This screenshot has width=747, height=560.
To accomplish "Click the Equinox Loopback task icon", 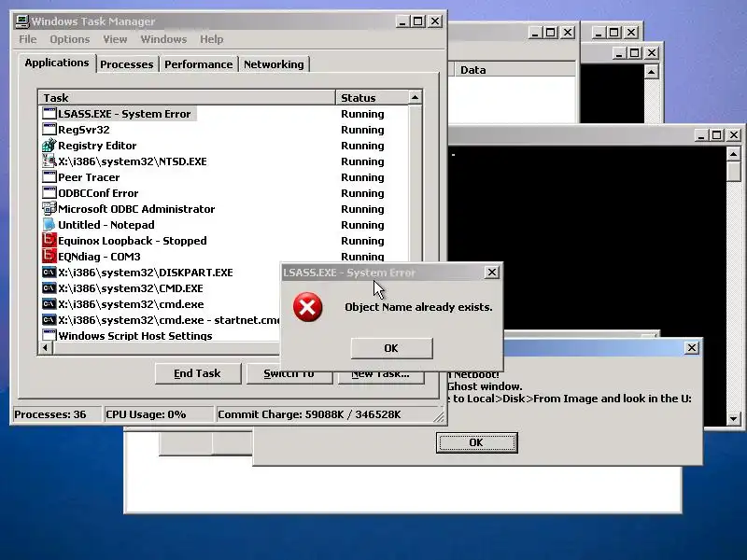I will click(49, 240).
